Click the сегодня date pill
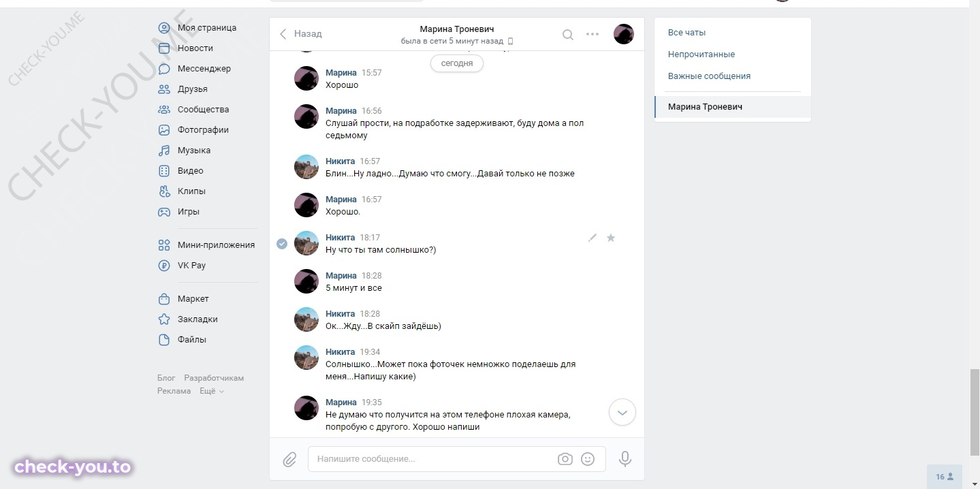The width and height of the screenshot is (980, 489). [457, 63]
